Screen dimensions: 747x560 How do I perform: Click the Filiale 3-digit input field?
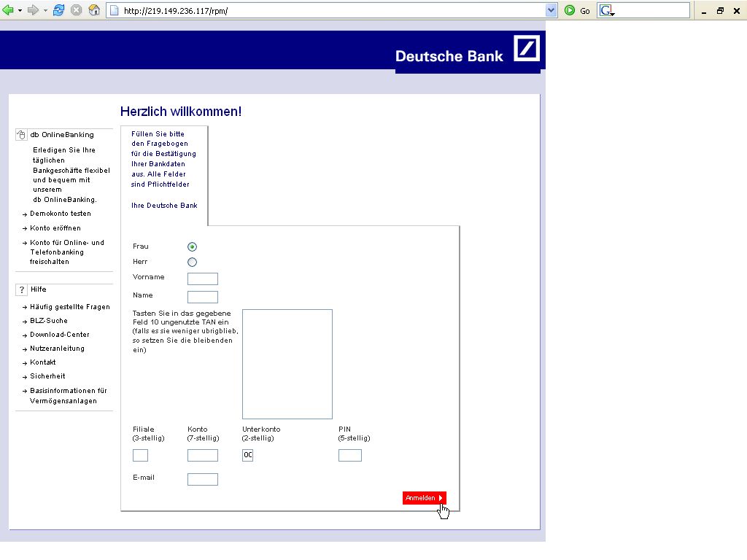coord(141,455)
